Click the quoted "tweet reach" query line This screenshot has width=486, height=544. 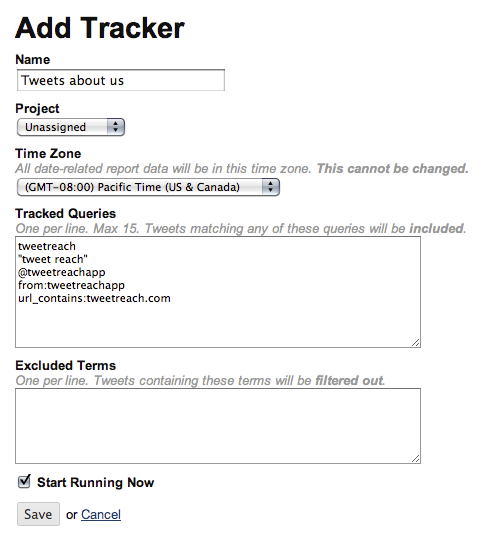(53, 259)
